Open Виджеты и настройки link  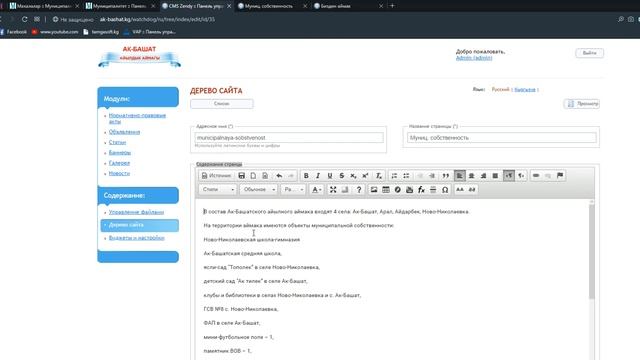[136, 238]
